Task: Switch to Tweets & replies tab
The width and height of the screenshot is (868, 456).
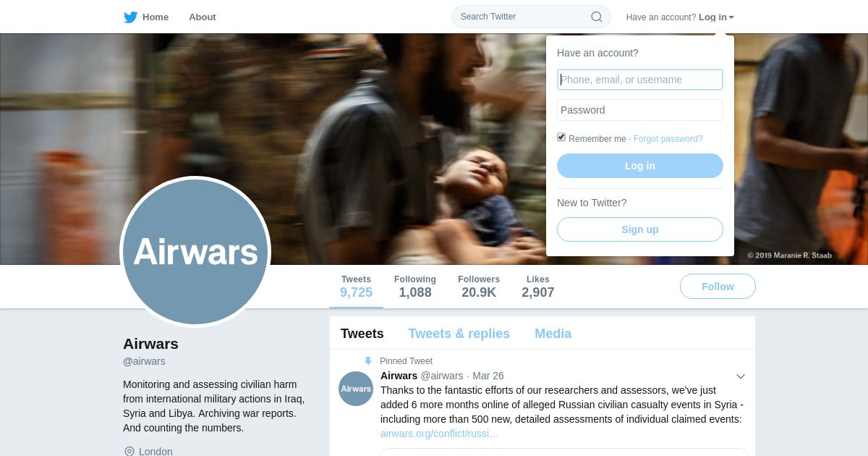Action: pyautogui.click(x=459, y=334)
